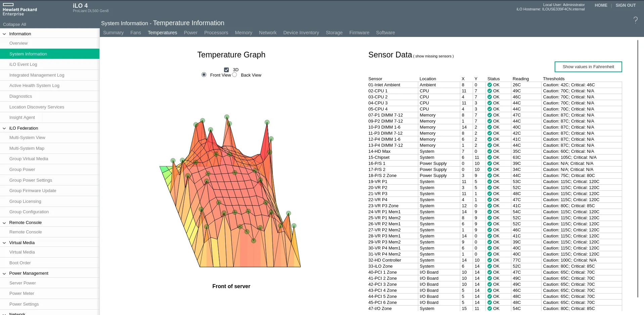This screenshot has height=315, width=644.
Task: Click OK status icon for 14-HD Max
Action: 489,151
